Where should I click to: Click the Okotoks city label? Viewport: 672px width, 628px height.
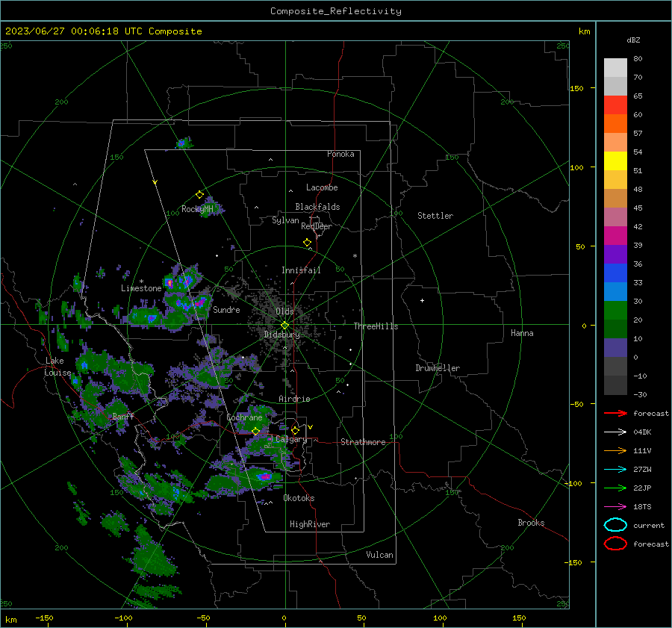(x=299, y=498)
